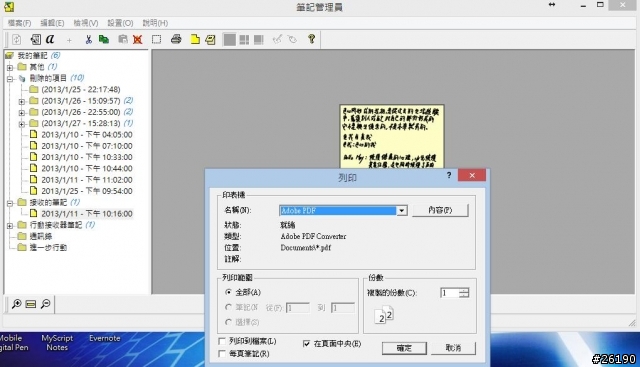
Task: Close the 列印 dialog with red X
Action: point(472,175)
